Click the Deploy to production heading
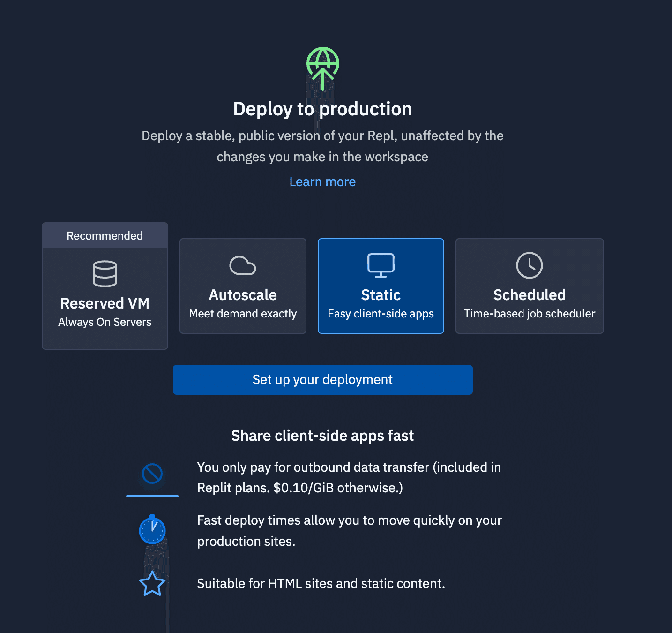 pyautogui.click(x=322, y=109)
